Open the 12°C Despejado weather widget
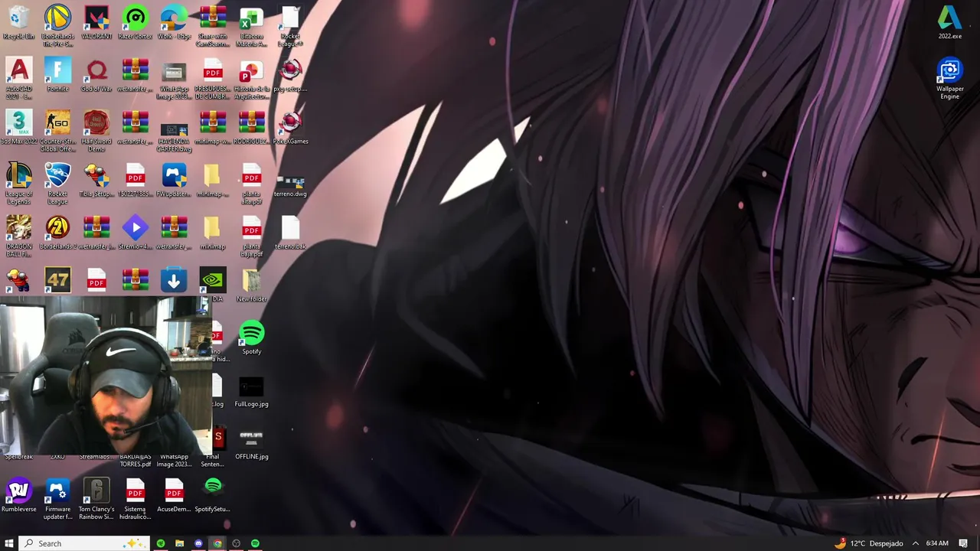The height and width of the screenshot is (551, 980). (869, 543)
